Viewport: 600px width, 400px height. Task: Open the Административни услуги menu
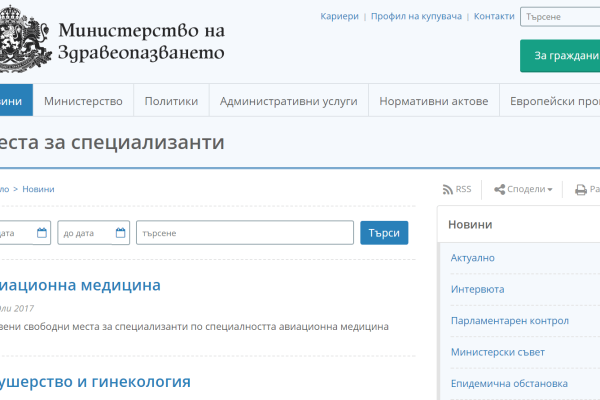(x=289, y=101)
